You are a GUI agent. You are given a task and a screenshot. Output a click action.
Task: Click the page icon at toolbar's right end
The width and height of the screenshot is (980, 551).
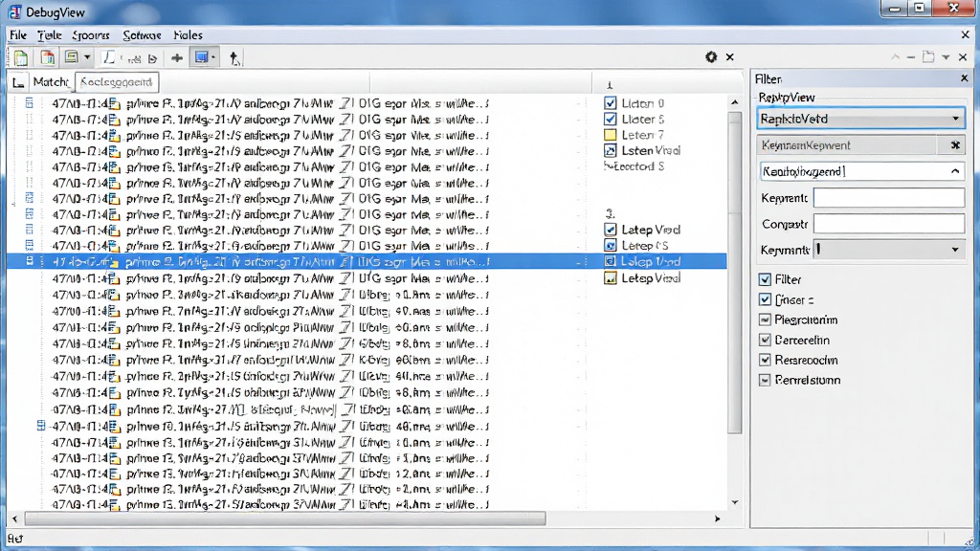[928, 56]
